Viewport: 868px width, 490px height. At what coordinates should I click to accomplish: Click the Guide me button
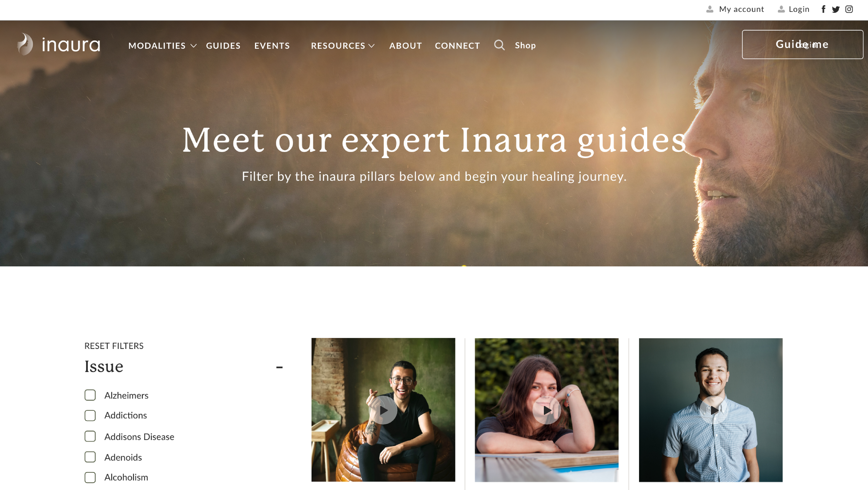802,44
